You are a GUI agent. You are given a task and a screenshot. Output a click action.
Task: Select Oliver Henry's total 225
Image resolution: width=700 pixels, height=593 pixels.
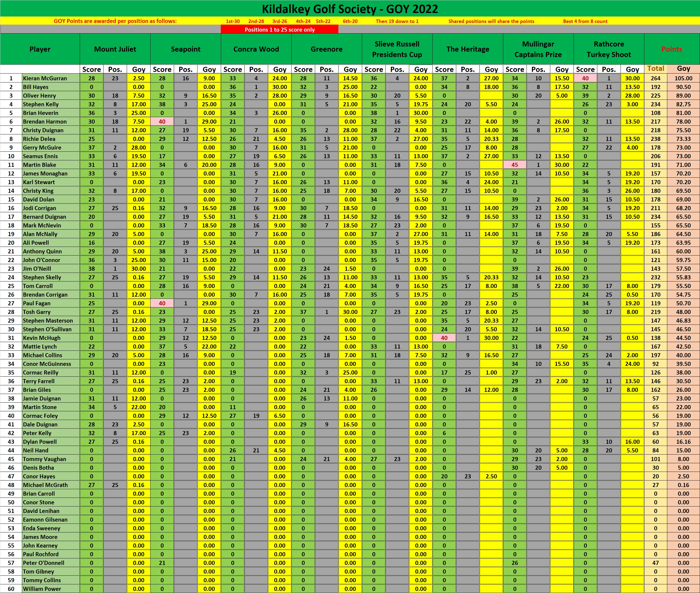(x=656, y=96)
